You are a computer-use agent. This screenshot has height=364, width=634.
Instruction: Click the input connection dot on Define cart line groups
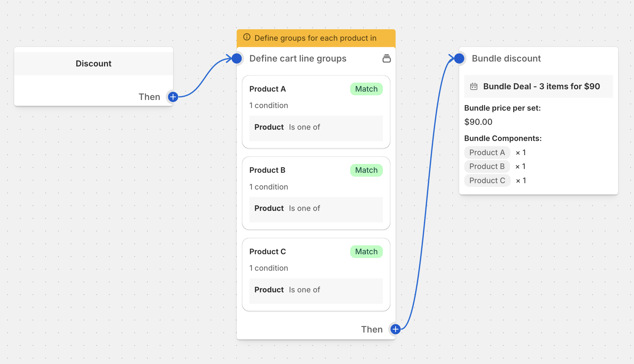tap(237, 58)
